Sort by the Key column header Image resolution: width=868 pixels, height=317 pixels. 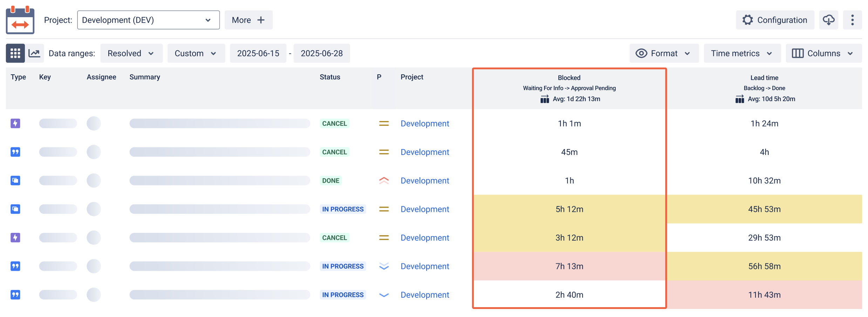(45, 77)
